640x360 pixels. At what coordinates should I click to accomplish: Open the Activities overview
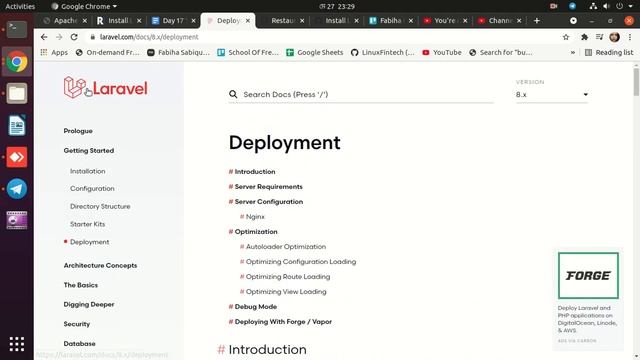pos(20,6)
